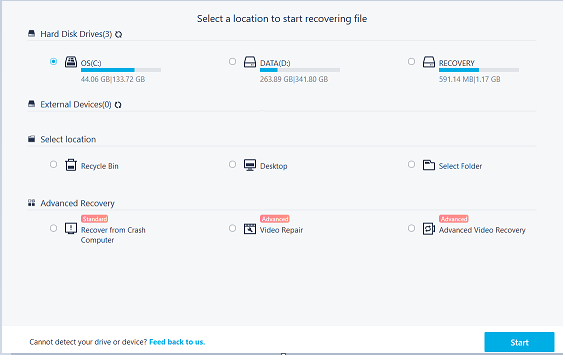The width and height of the screenshot is (565, 362).
Task: Pick the Advanced Video Recovery radio button
Action: [x=411, y=228]
